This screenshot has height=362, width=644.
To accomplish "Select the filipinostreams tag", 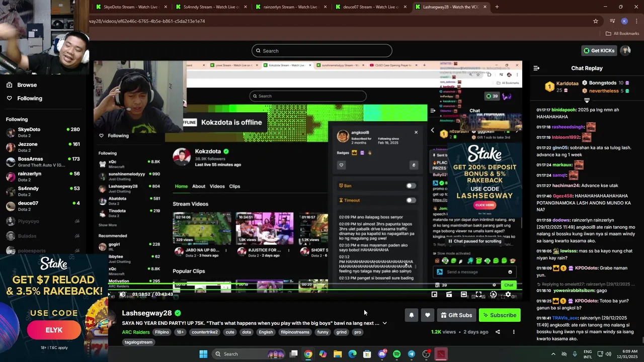I will [x=295, y=332].
